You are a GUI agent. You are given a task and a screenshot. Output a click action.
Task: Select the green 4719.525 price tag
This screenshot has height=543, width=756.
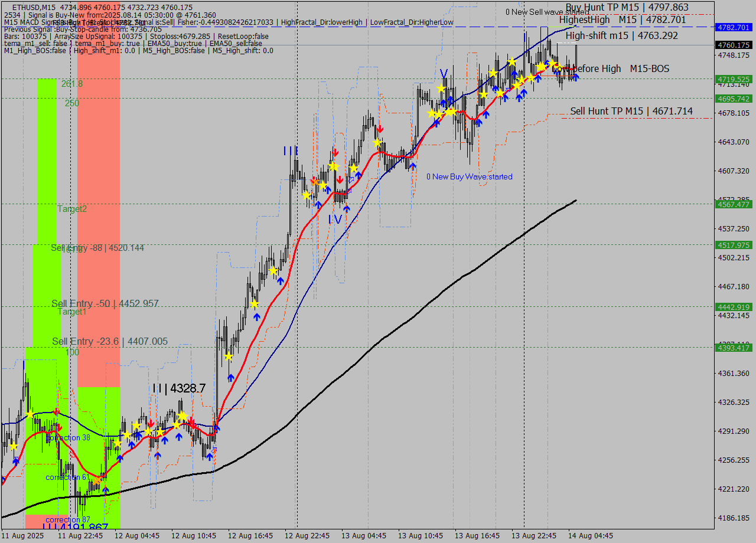coord(733,79)
